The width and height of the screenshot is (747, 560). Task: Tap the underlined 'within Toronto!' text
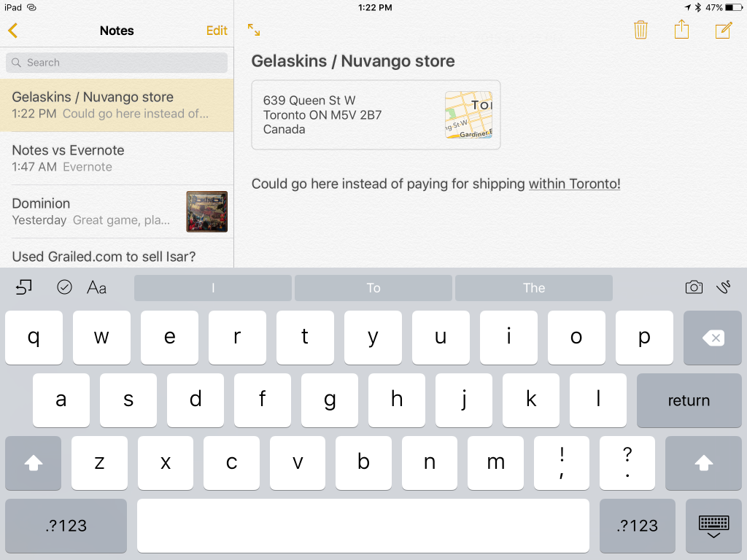pos(575,184)
